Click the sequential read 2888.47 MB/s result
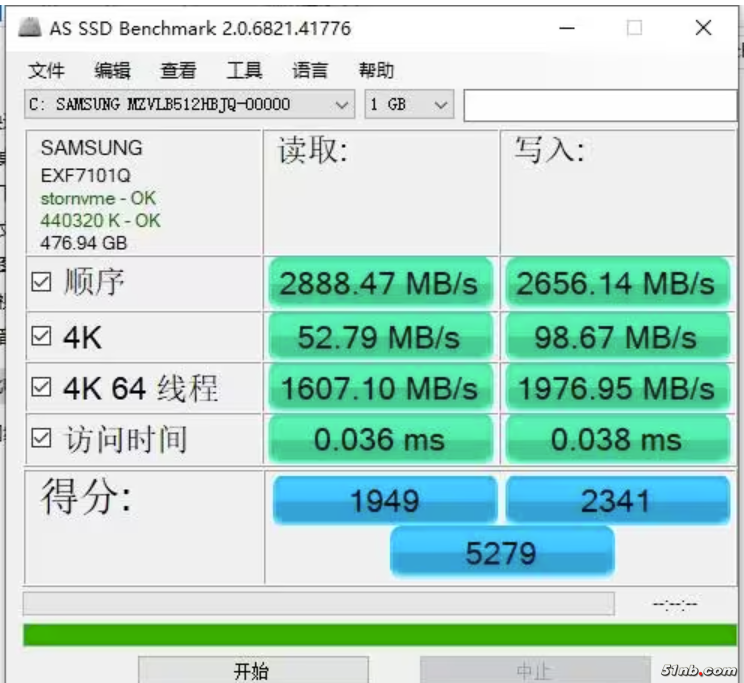 (x=378, y=284)
